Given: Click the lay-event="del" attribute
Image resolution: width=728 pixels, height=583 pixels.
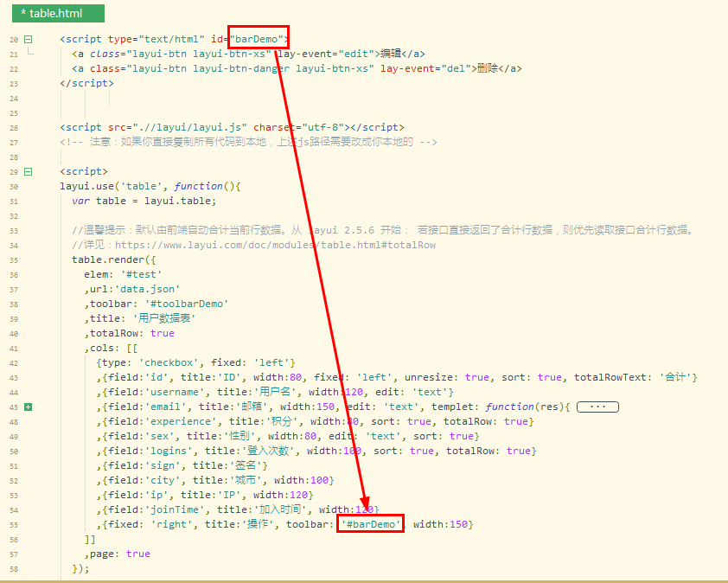Looking at the screenshot, I should point(425,68).
